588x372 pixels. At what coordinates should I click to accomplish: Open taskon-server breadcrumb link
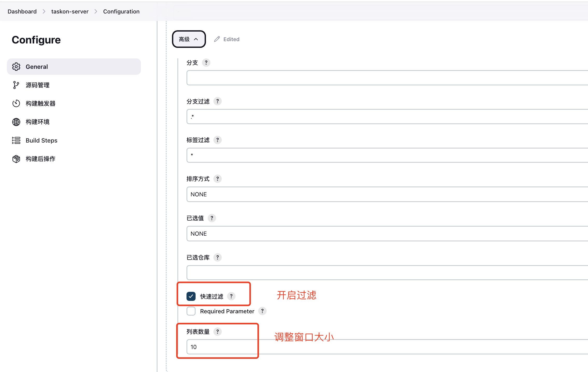pyautogui.click(x=70, y=11)
